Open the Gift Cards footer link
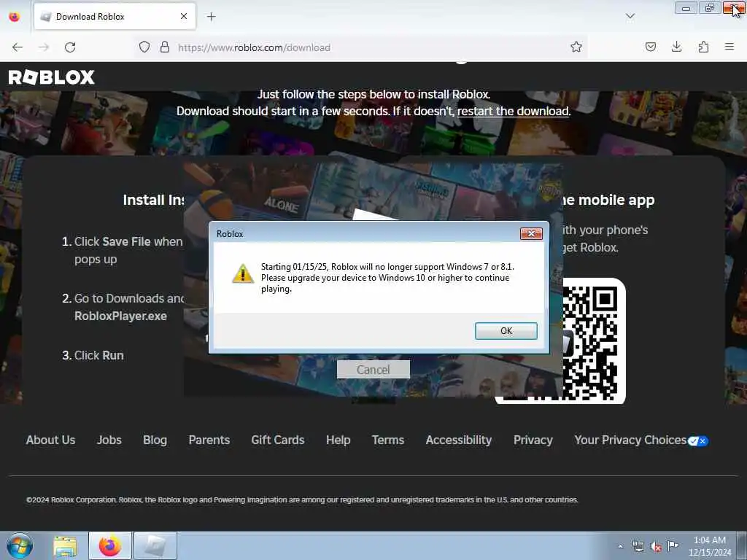This screenshot has height=560, width=747. [278, 440]
